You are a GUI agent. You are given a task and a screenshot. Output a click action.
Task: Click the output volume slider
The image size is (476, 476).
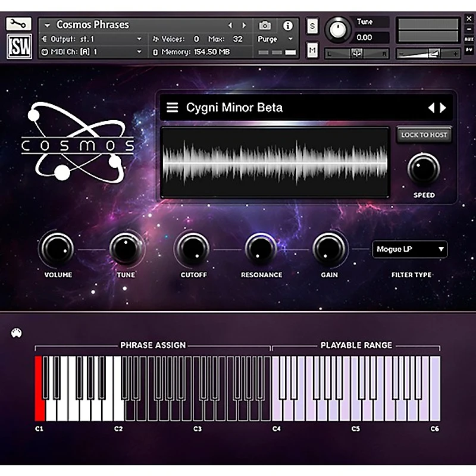tap(428, 54)
